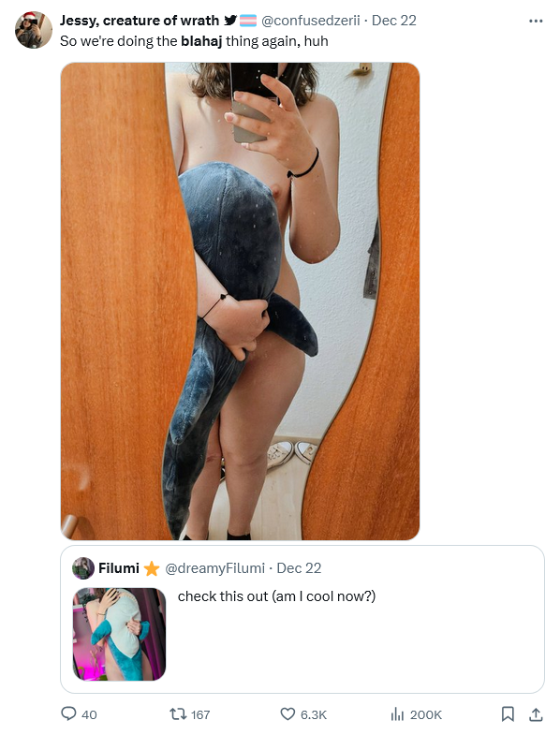Open the view analytics bar chart icon
Screen dimensions: 560x735
point(397,713)
